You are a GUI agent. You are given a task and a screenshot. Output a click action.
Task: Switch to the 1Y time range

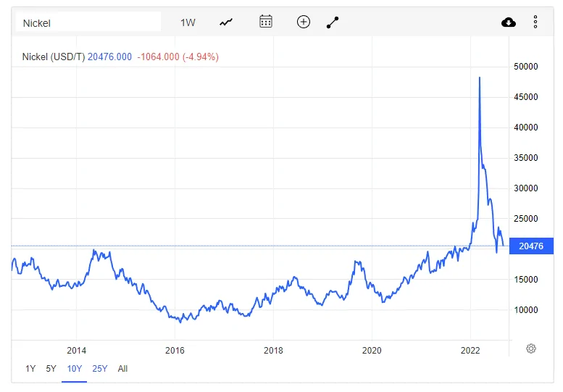pyautogui.click(x=30, y=369)
